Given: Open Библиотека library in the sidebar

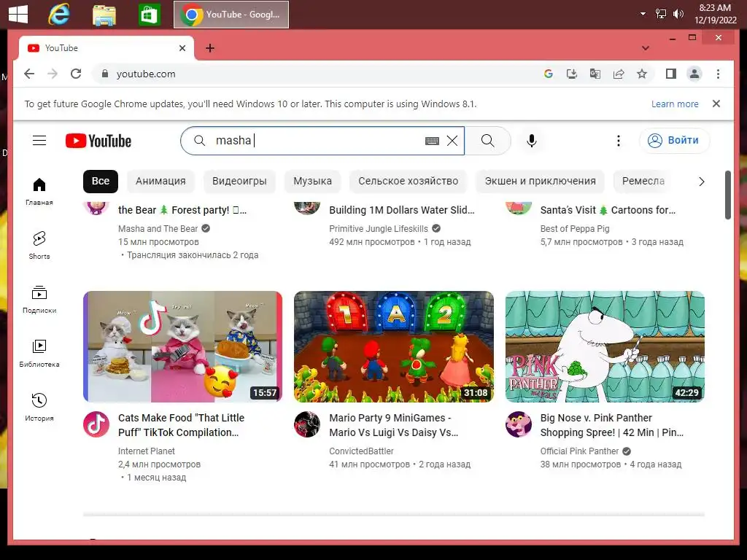Looking at the screenshot, I should (x=39, y=353).
